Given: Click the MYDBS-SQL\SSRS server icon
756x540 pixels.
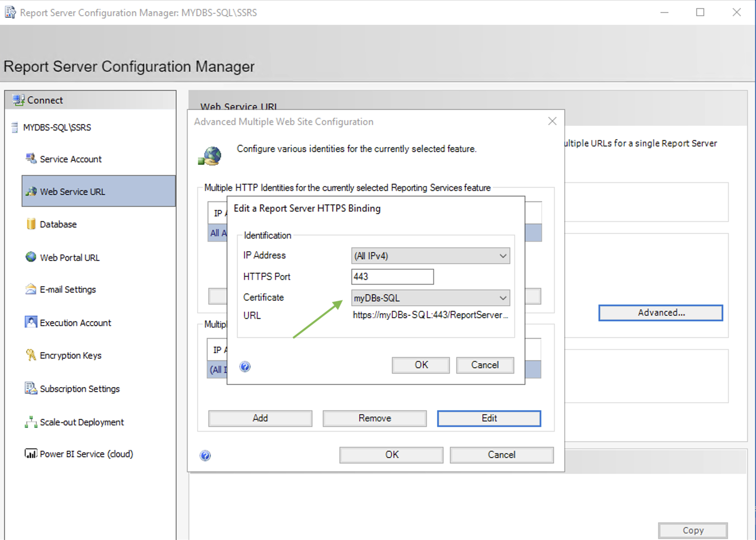Looking at the screenshot, I should (x=15, y=127).
